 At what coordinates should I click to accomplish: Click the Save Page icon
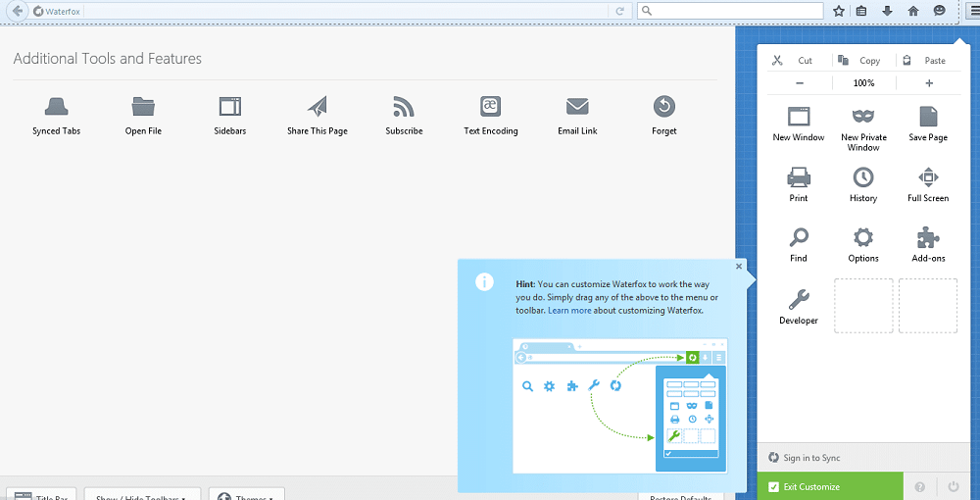(x=928, y=117)
